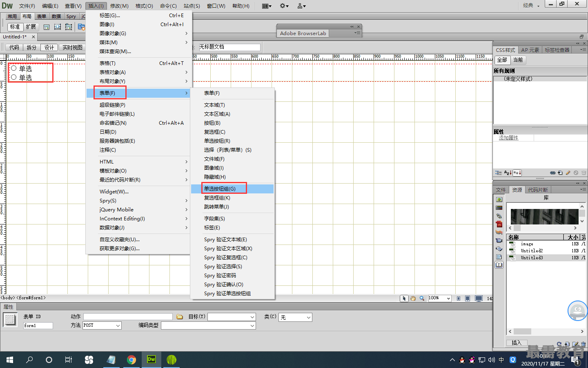Image resolution: width=588 pixels, height=368 pixels.
Task: Click Show list view A-Z icon
Action: [508, 173]
